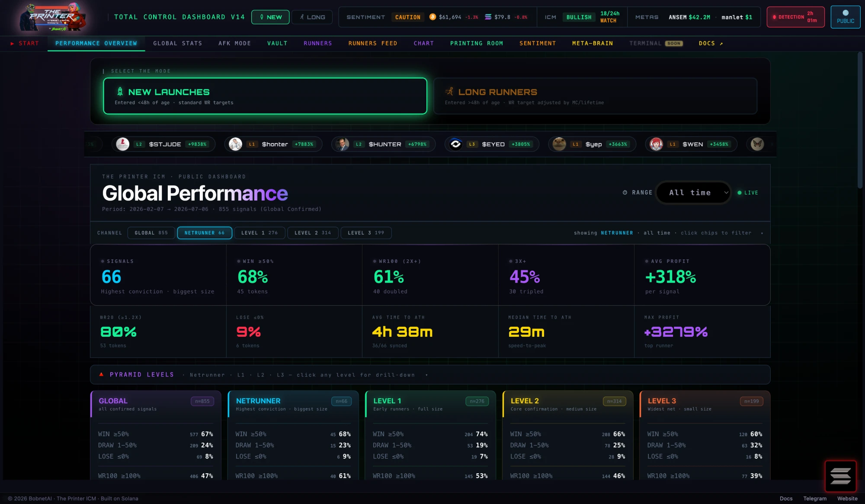Open the Website footer link
The width and height of the screenshot is (865, 504).
pos(847,498)
